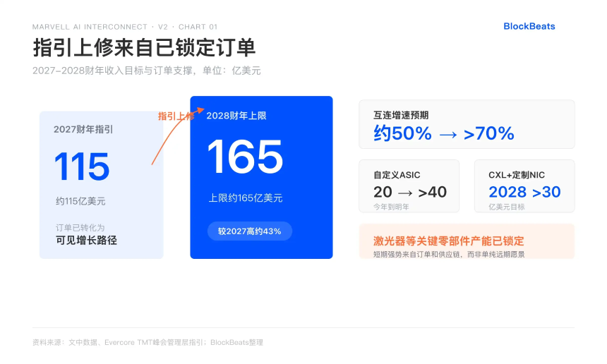This screenshot has height=364, width=607.
Task: Click the orange label '指引上修'
Action: click(176, 116)
